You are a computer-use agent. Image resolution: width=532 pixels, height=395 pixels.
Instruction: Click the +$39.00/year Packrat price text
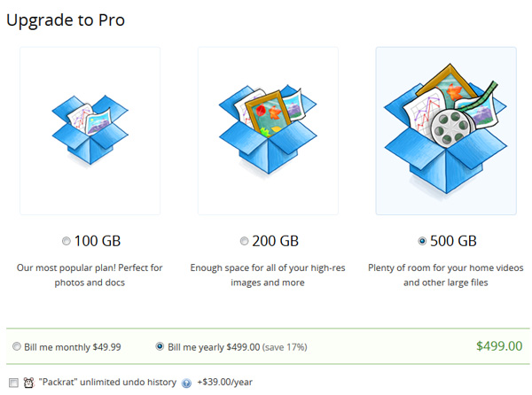click(225, 383)
